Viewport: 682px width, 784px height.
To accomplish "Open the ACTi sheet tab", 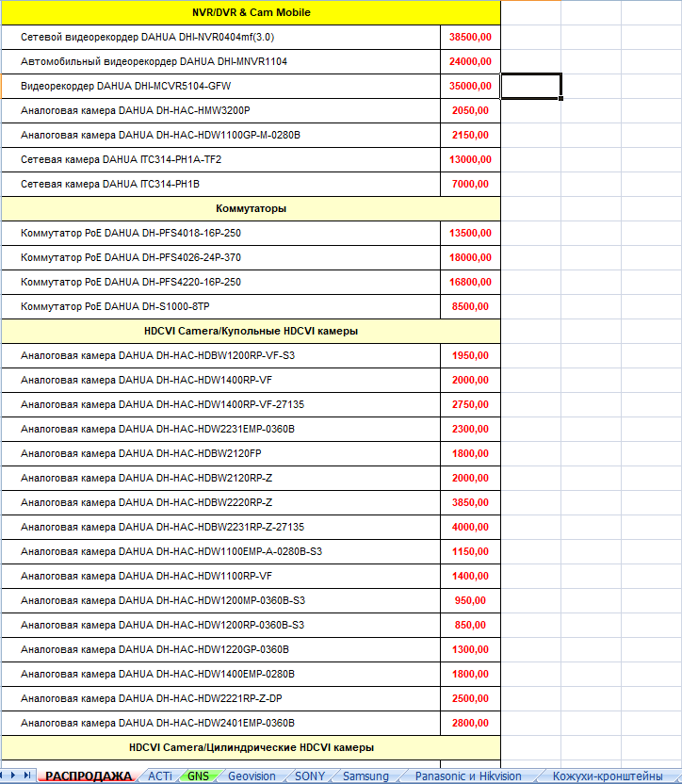I will pyautogui.click(x=160, y=776).
